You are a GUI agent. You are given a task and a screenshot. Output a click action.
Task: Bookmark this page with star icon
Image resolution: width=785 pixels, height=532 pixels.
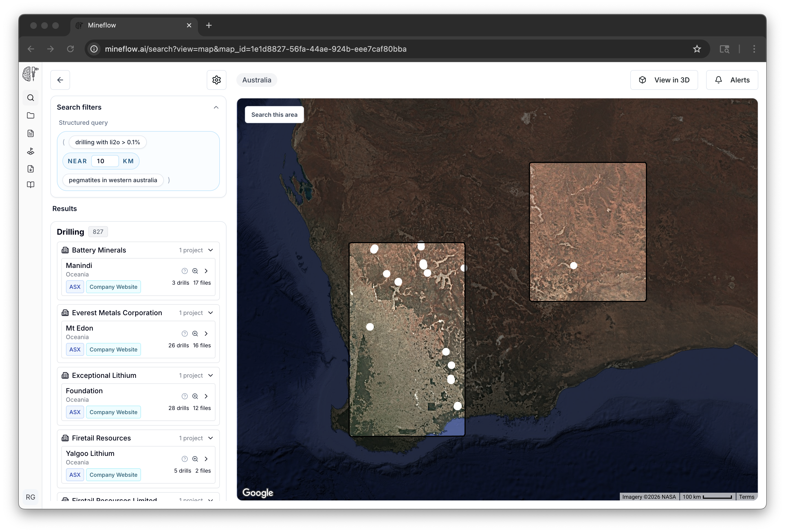697,49
